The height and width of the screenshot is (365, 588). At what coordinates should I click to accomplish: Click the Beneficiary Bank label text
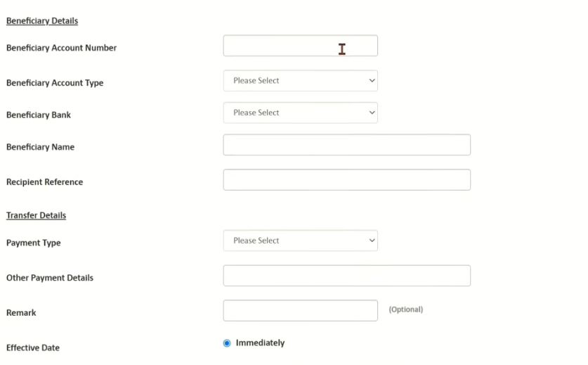(x=39, y=115)
